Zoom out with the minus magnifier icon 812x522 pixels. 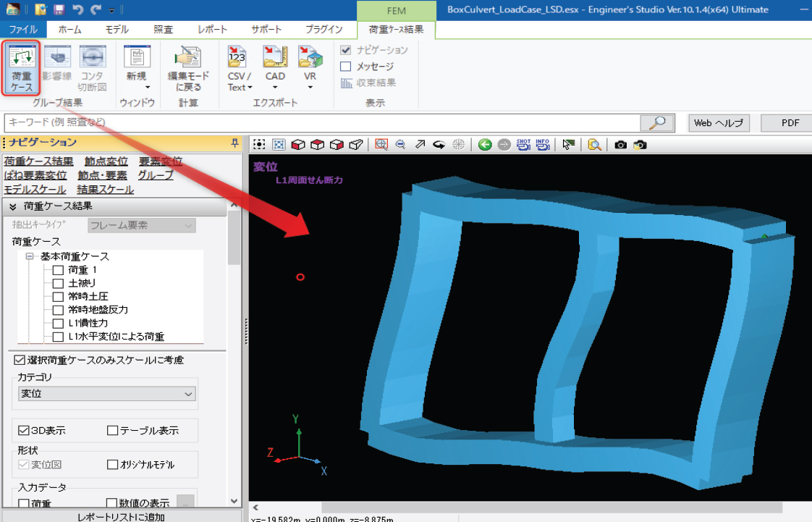tap(400, 145)
